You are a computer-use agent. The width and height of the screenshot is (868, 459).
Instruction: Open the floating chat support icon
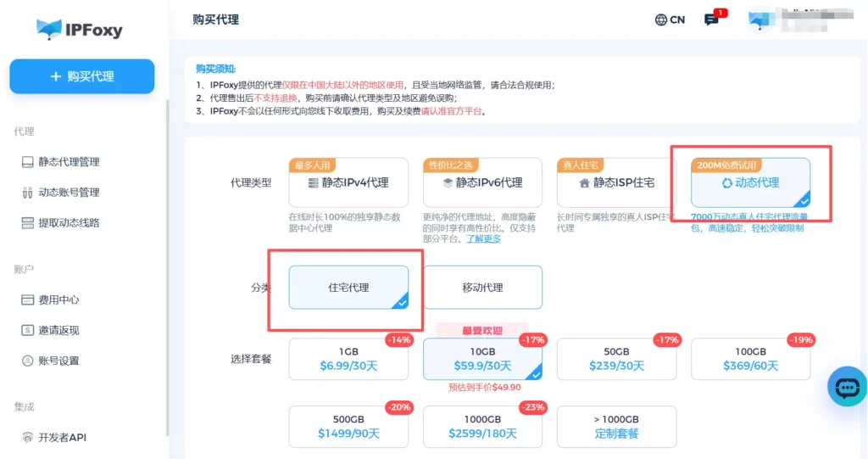pyautogui.click(x=847, y=388)
